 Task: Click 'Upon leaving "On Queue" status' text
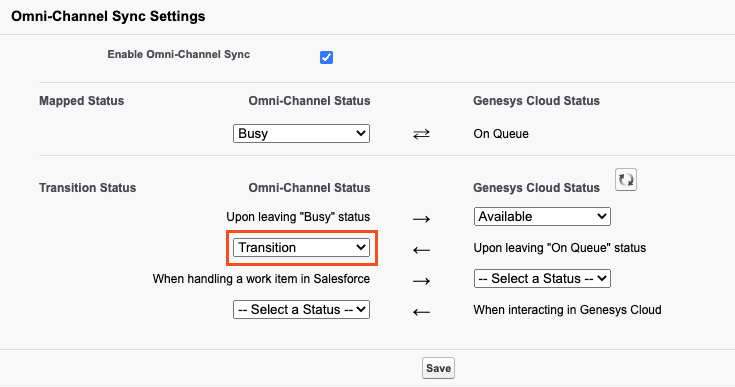[x=560, y=248]
